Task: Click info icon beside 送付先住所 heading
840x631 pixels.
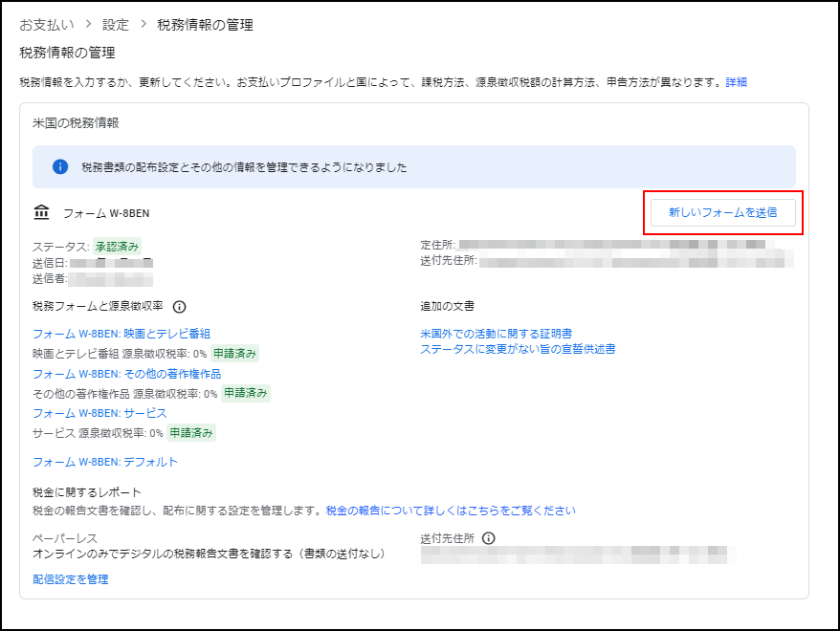Action: tap(489, 538)
